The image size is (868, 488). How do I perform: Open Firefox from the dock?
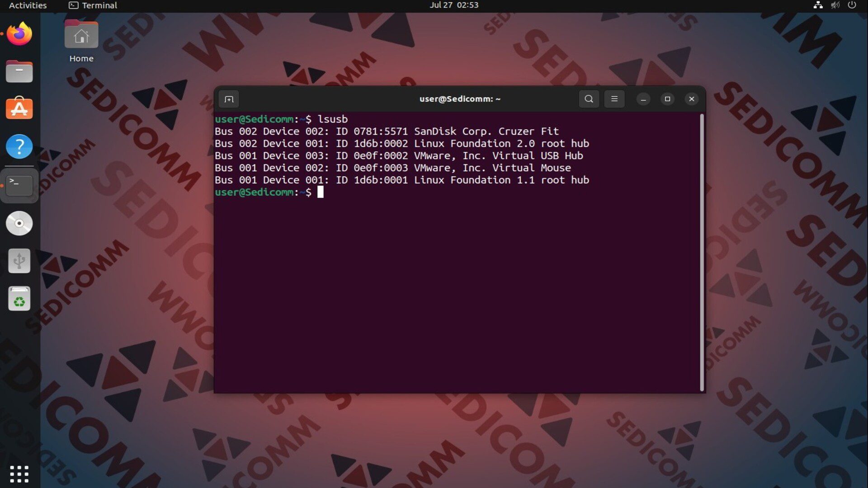point(19,34)
